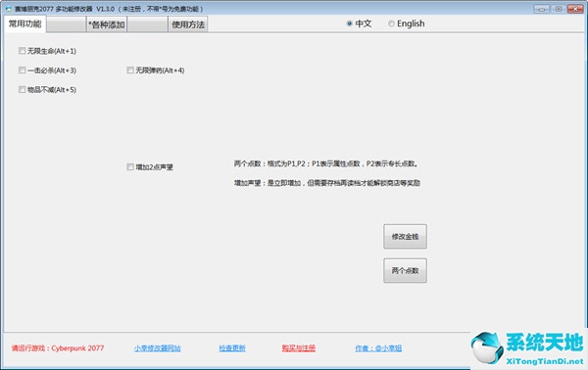This screenshot has width=588, height=370.
Task: Minimize the trainer window
Action: pos(542,9)
